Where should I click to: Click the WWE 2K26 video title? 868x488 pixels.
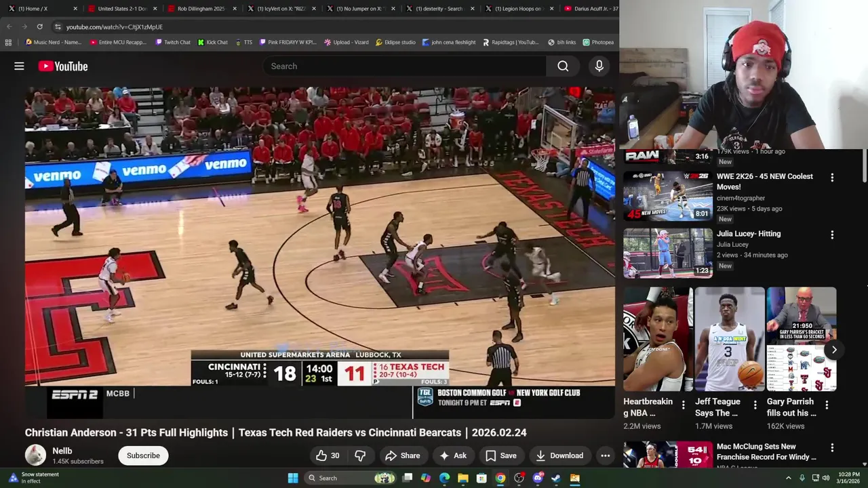point(765,182)
